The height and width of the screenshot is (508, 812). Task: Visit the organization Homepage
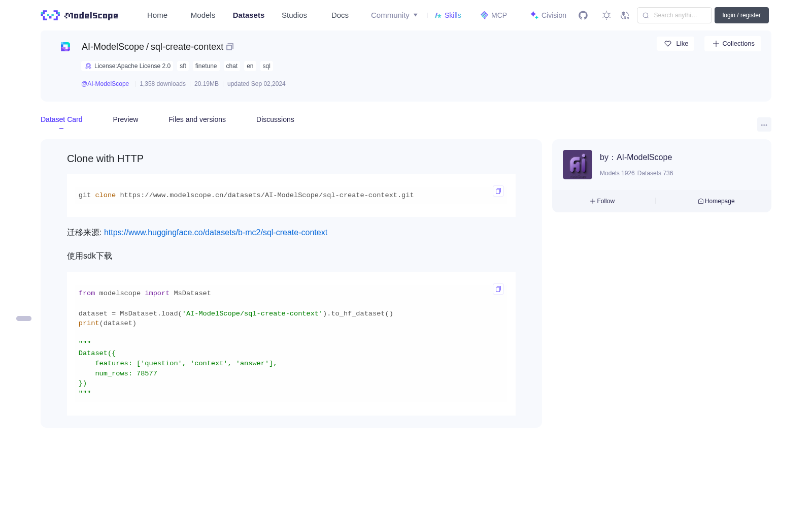[x=716, y=201]
